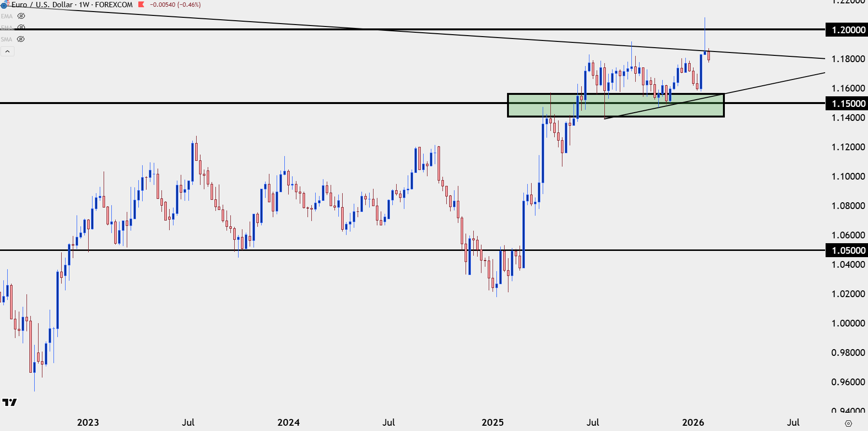The image size is (868, 431).
Task: Open the Euro / U.S. Dollar symbol search
Action: click(x=42, y=5)
